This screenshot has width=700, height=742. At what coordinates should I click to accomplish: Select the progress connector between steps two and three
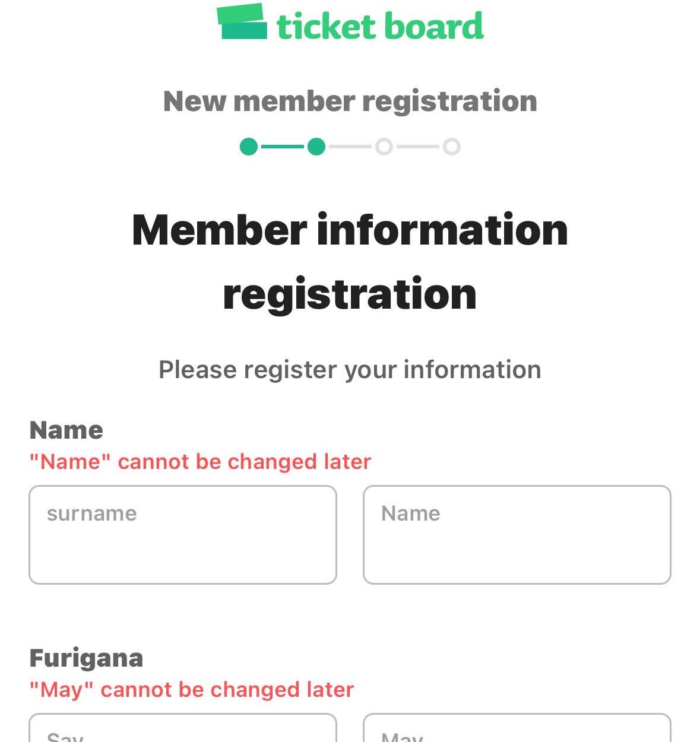[x=350, y=146]
